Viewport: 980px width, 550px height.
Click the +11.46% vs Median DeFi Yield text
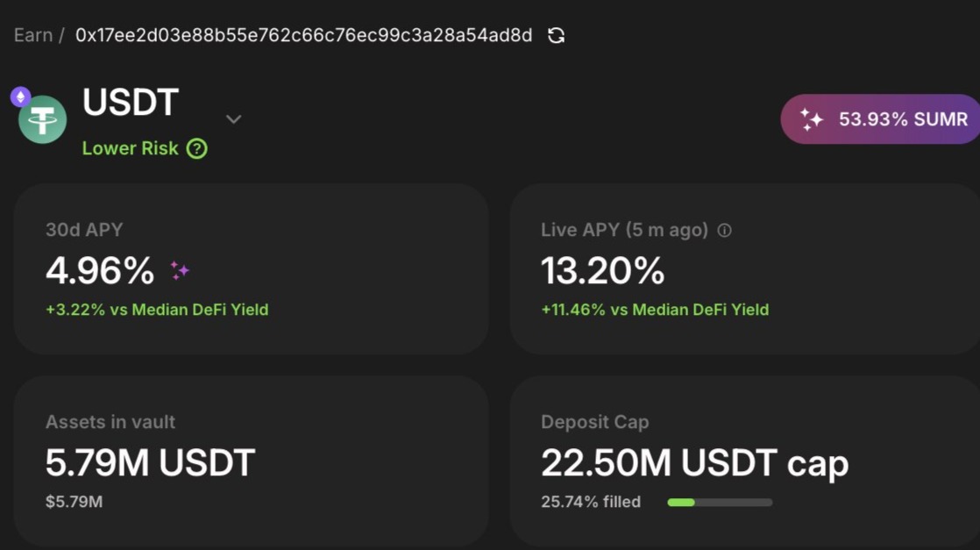point(655,310)
